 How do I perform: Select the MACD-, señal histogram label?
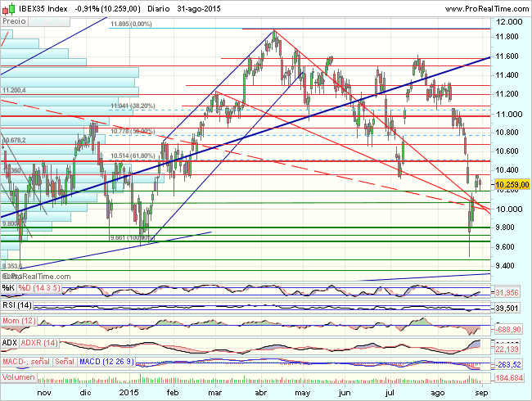coord(26,362)
